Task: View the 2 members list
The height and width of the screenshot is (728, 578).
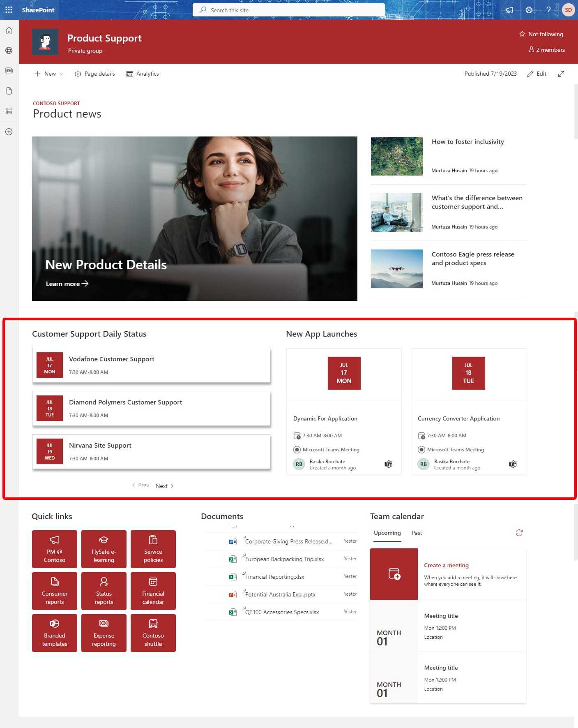Action: [x=547, y=50]
